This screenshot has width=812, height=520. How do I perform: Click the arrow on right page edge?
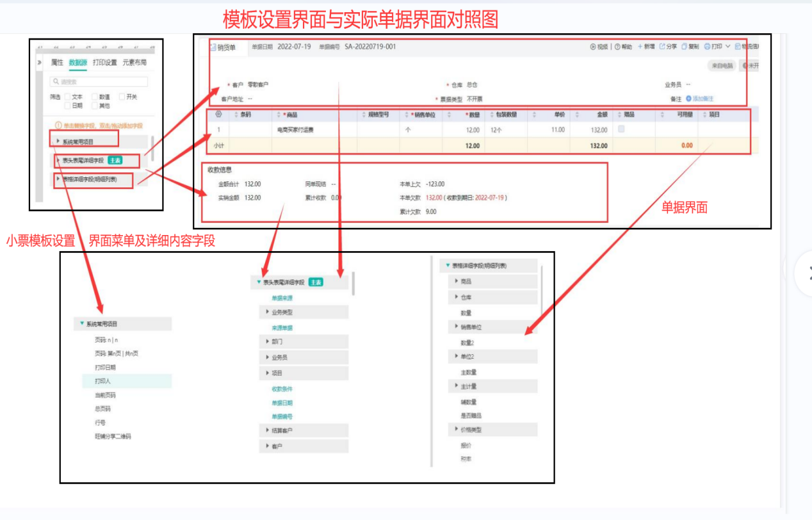coord(804,273)
